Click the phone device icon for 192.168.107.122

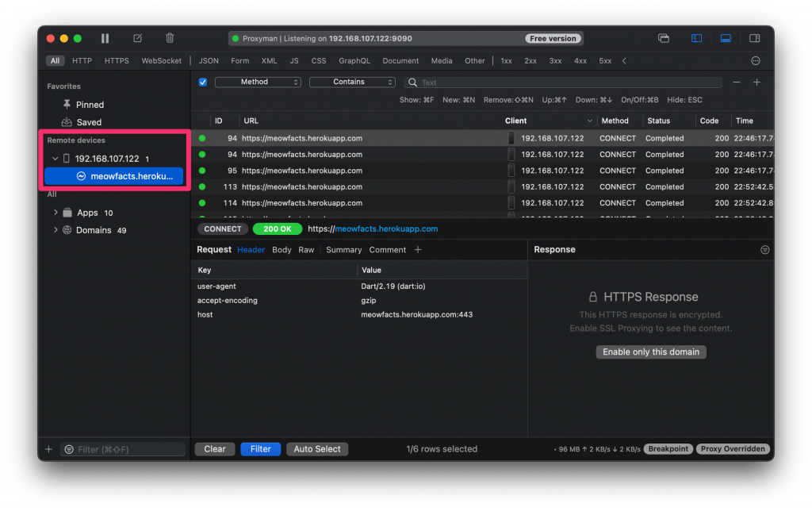tap(67, 159)
